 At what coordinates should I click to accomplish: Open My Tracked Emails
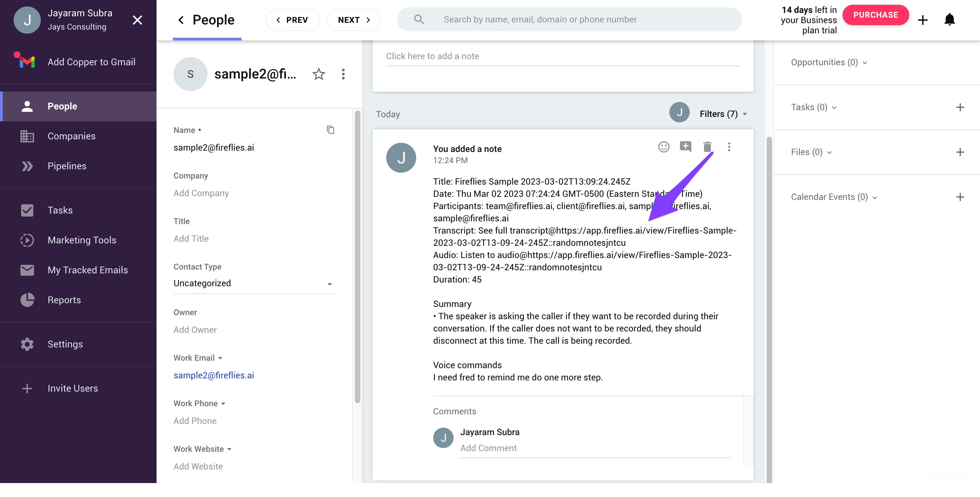(78, 270)
